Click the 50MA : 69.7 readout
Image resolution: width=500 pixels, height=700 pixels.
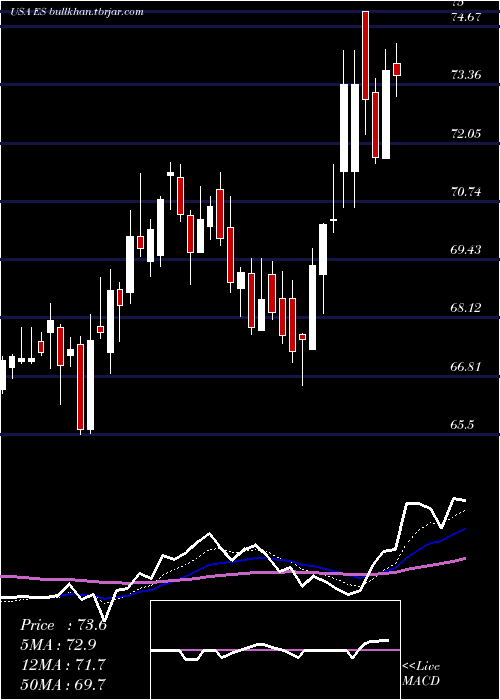tap(63, 684)
